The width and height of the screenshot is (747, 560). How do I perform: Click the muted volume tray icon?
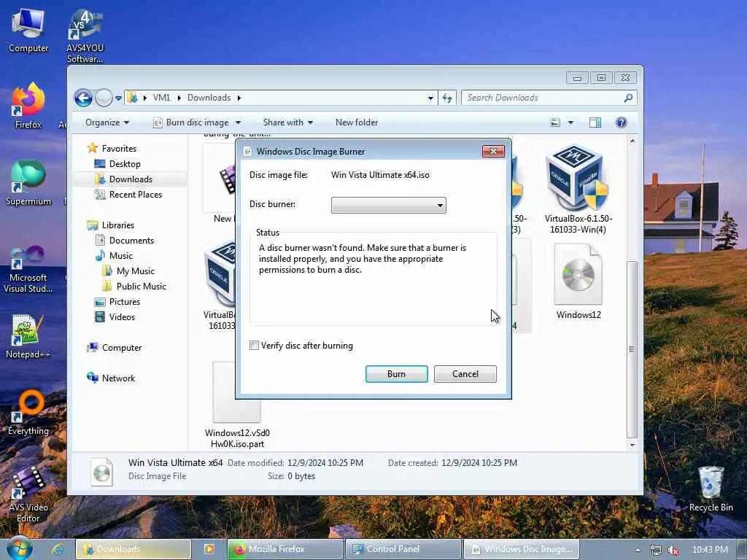[673, 550]
